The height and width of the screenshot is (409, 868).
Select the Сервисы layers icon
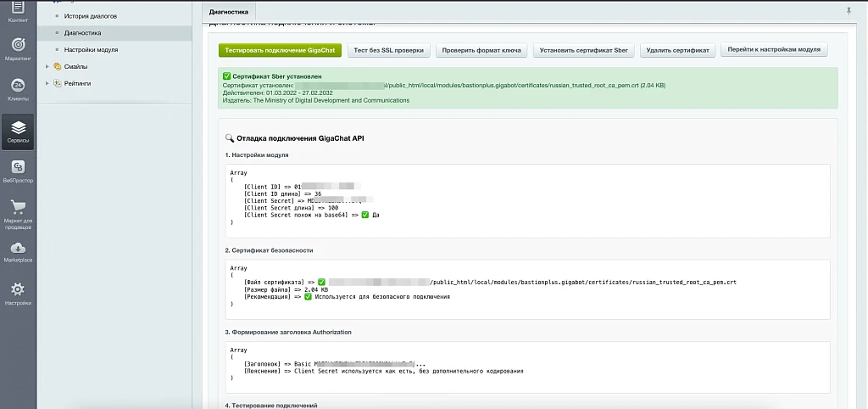(18, 128)
